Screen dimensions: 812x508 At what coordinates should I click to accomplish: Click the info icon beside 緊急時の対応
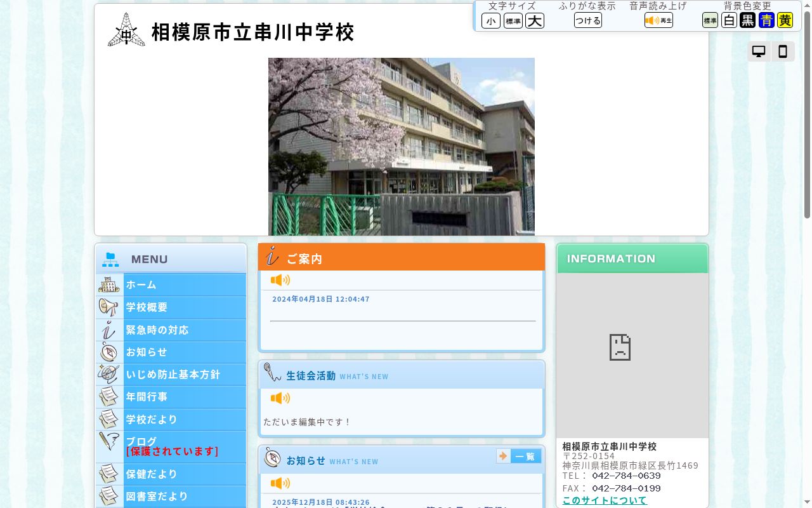[109, 330]
